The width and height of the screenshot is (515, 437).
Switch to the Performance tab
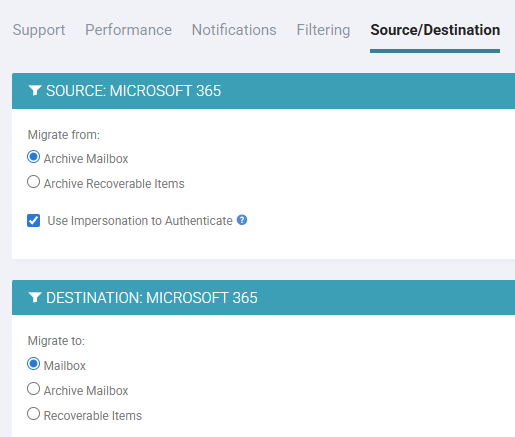[128, 30]
